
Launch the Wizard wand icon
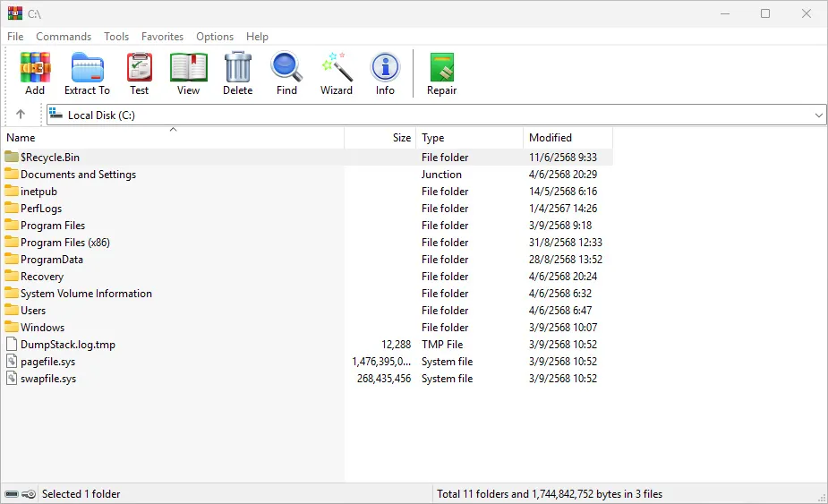[x=337, y=67]
